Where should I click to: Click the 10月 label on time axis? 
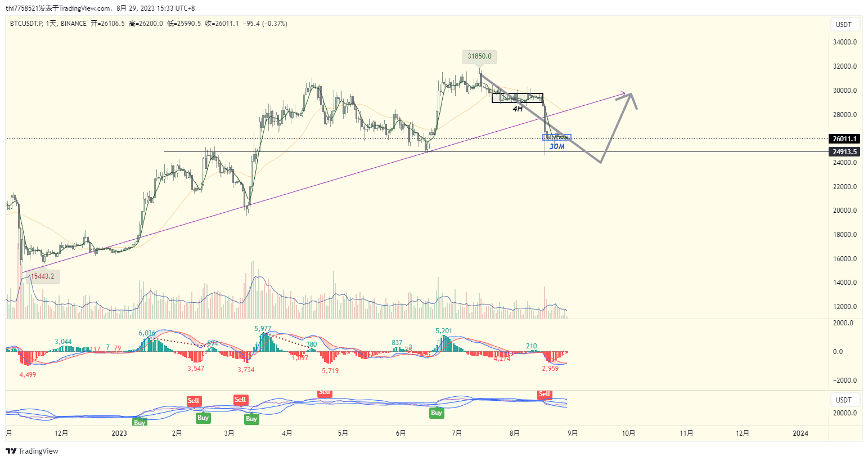[629, 433]
